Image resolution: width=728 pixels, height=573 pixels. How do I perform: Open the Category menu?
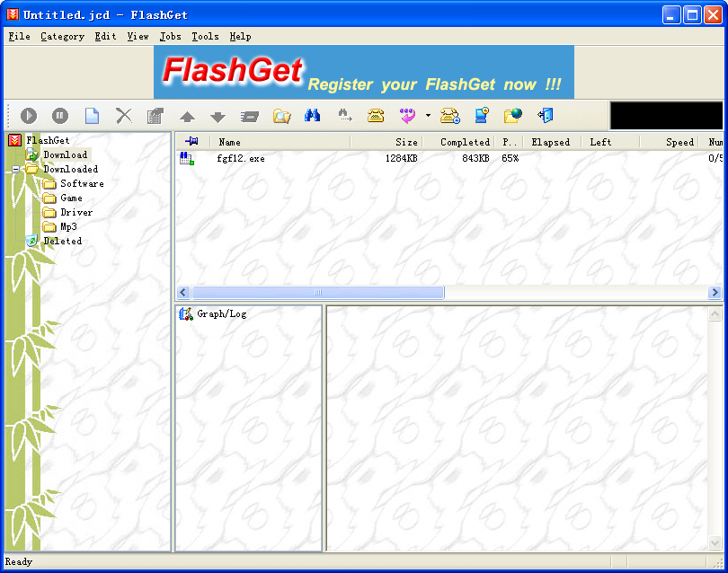(62, 36)
